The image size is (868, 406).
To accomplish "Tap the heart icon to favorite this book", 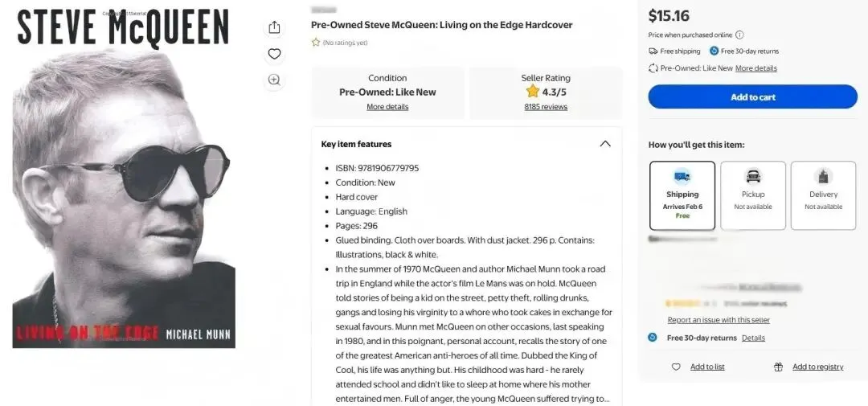I will [274, 54].
